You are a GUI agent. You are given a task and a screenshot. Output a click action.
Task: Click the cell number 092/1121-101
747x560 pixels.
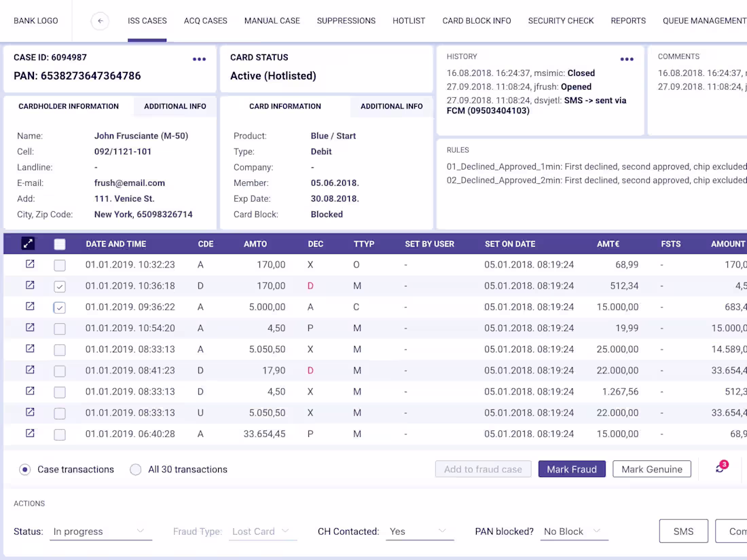[x=123, y=151]
